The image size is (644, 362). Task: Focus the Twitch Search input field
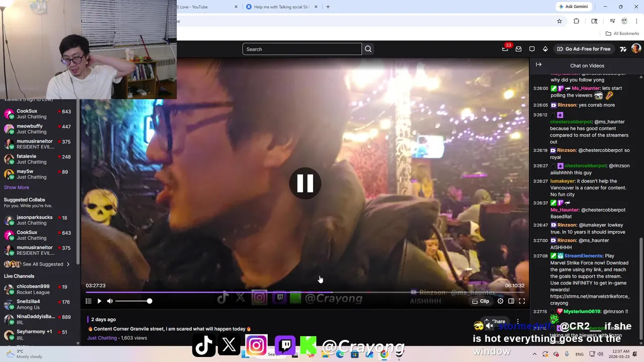302,49
